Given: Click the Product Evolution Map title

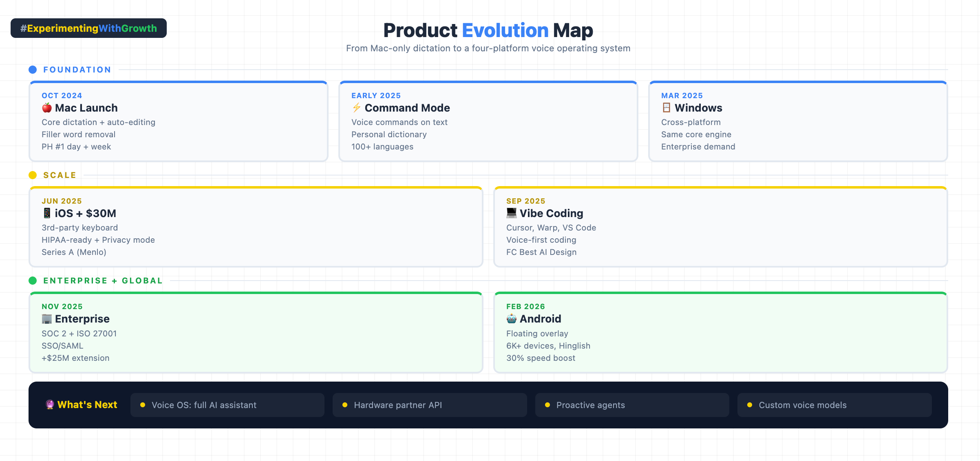Looking at the screenshot, I should pos(488,31).
